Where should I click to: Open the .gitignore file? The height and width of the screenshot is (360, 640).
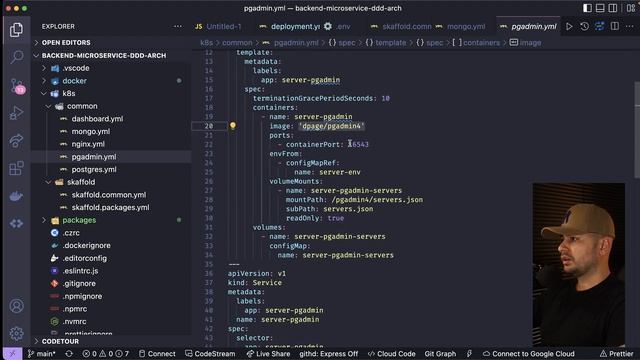click(x=79, y=283)
